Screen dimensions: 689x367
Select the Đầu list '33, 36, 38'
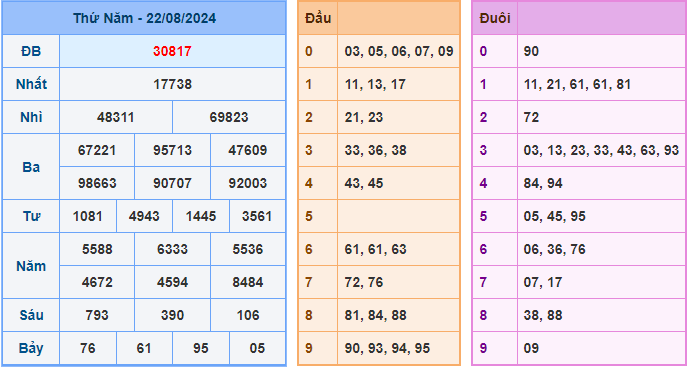[376, 150]
